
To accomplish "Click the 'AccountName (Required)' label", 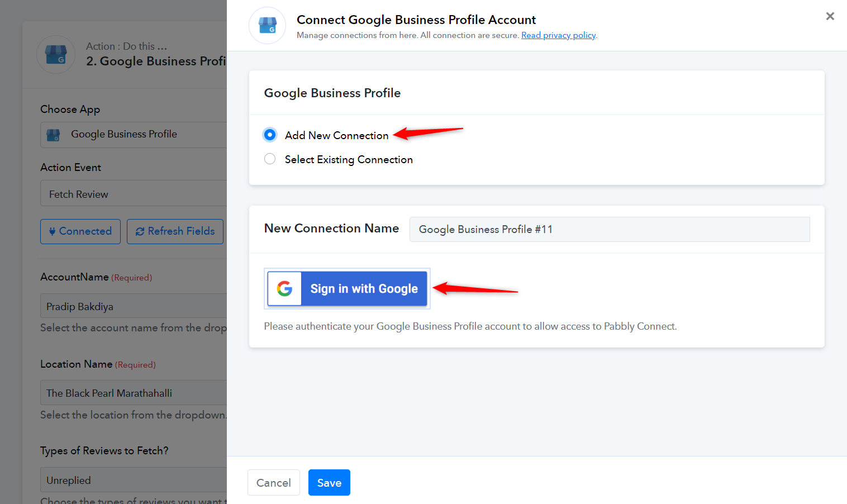I will (x=96, y=277).
